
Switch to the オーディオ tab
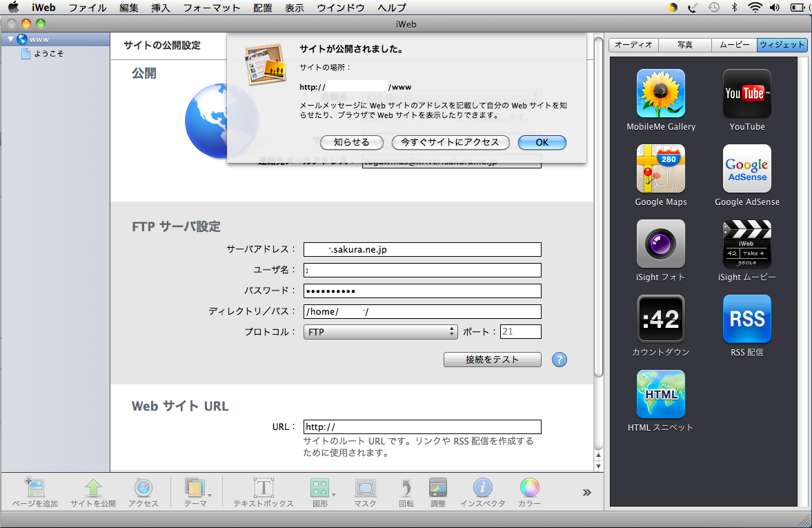click(633, 45)
